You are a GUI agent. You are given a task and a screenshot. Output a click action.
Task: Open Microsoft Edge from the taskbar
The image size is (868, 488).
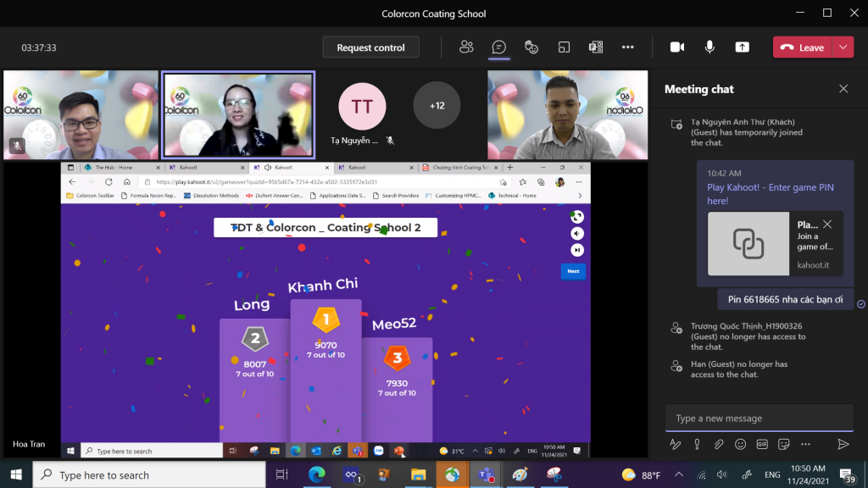317,474
